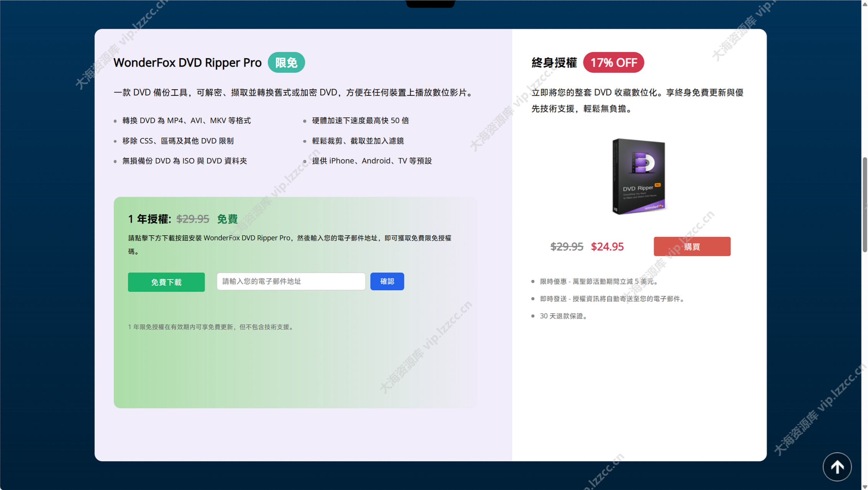Image resolution: width=868 pixels, height=490 pixels.
Task: Click the 無損備份 DVD 為 ISO feature
Action: pyautogui.click(x=184, y=161)
